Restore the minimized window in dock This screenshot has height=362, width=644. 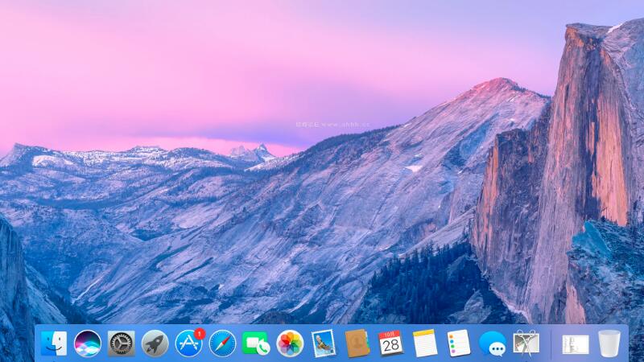[575, 344]
